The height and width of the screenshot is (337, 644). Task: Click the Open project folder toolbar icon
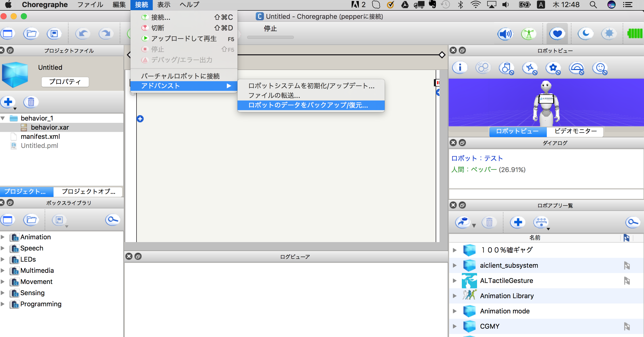pos(31,33)
